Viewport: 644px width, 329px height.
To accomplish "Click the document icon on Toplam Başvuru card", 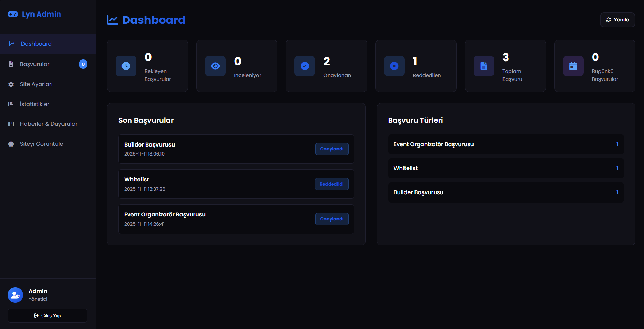I will click(x=484, y=66).
